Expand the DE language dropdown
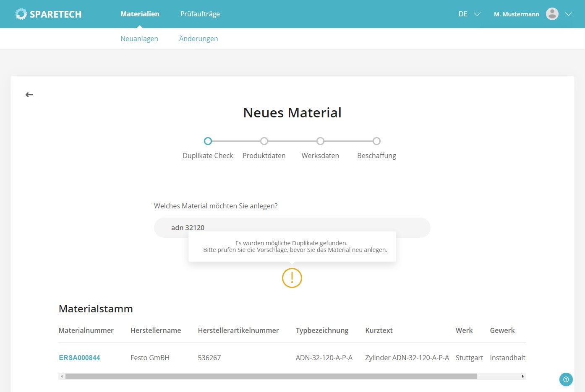The width and height of the screenshot is (585, 392). (469, 14)
